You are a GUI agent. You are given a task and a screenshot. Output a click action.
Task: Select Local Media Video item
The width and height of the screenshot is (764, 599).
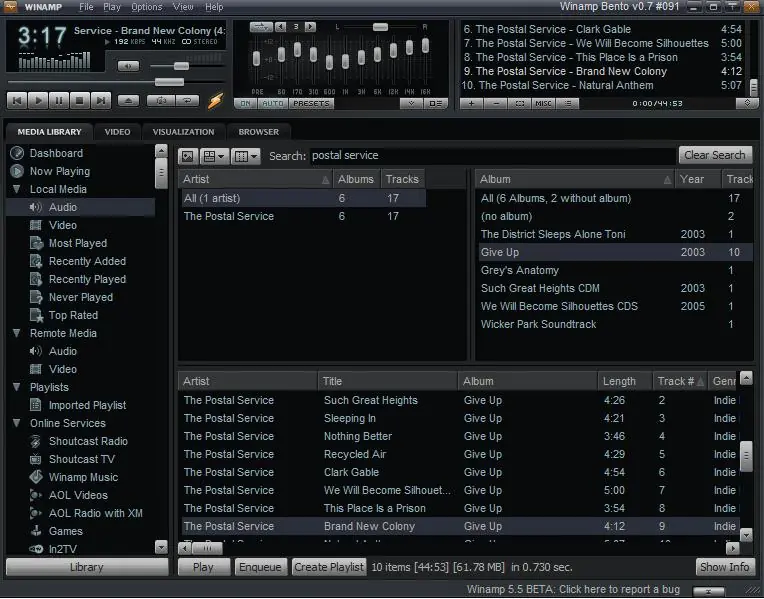pyautogui.click(x=62, y=225)
